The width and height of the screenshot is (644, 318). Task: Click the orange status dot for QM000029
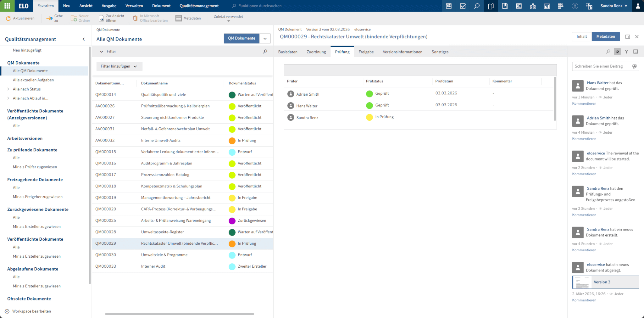pyautogui.click(x=232, y=243)
